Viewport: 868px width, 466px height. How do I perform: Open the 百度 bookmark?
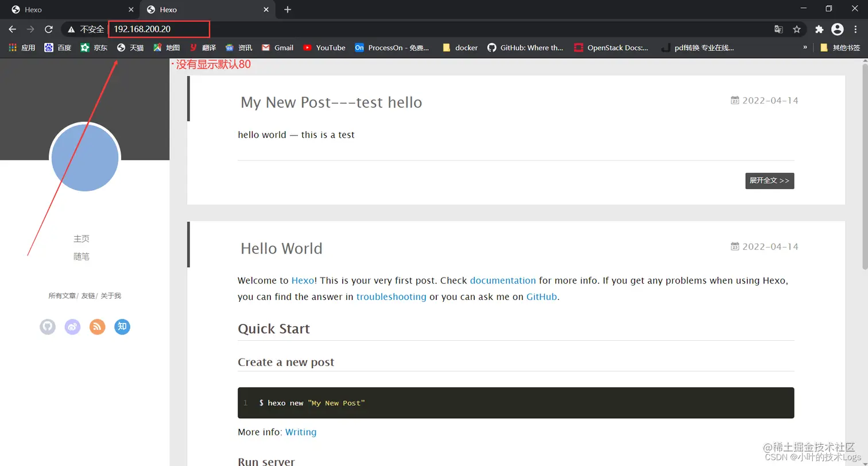pos(58,48)
